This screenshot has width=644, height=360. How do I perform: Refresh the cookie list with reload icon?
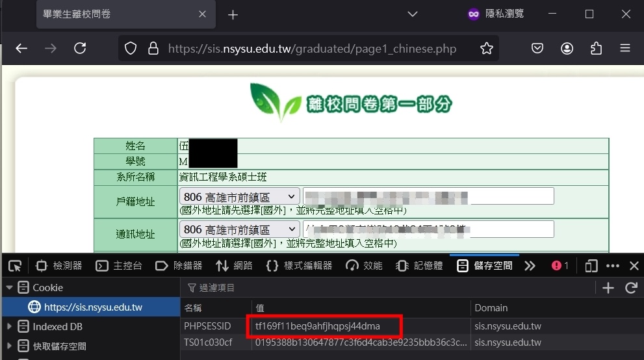(631, 288)
